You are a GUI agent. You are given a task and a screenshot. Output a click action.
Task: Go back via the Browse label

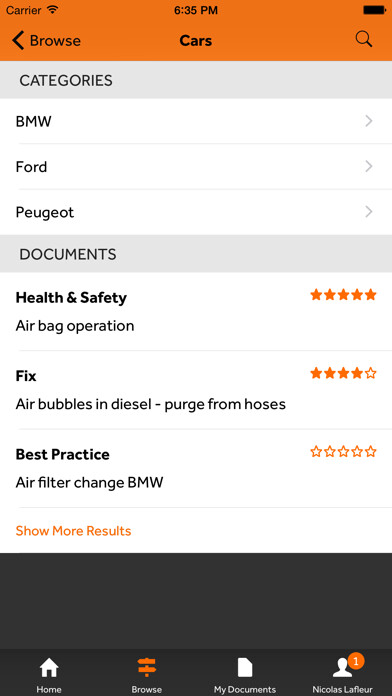[55, 41]
